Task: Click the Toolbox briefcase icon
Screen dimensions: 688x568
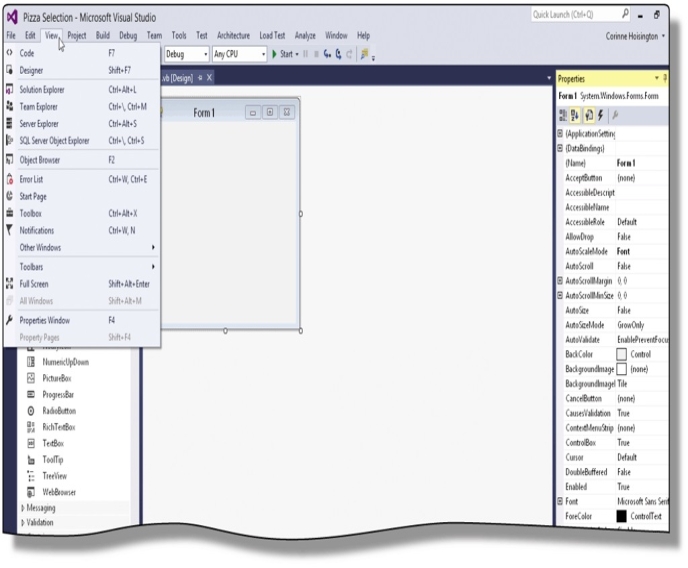Action: (9, 213)
